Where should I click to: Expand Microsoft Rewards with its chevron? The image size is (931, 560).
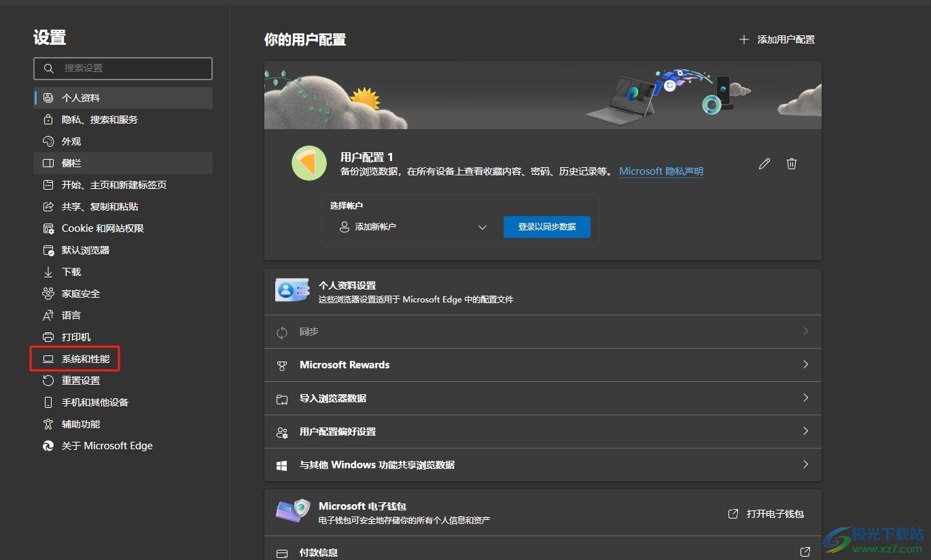(806, 365)
